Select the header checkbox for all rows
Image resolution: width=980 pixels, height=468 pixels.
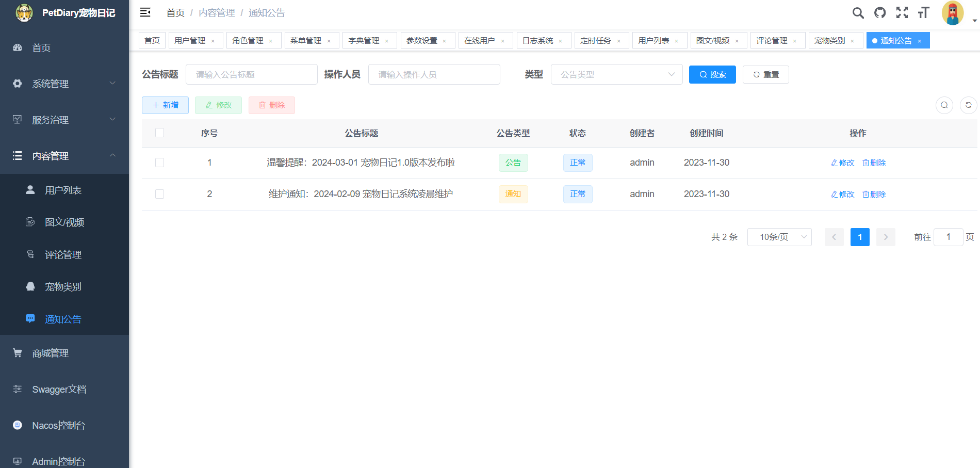pos(159,133)
